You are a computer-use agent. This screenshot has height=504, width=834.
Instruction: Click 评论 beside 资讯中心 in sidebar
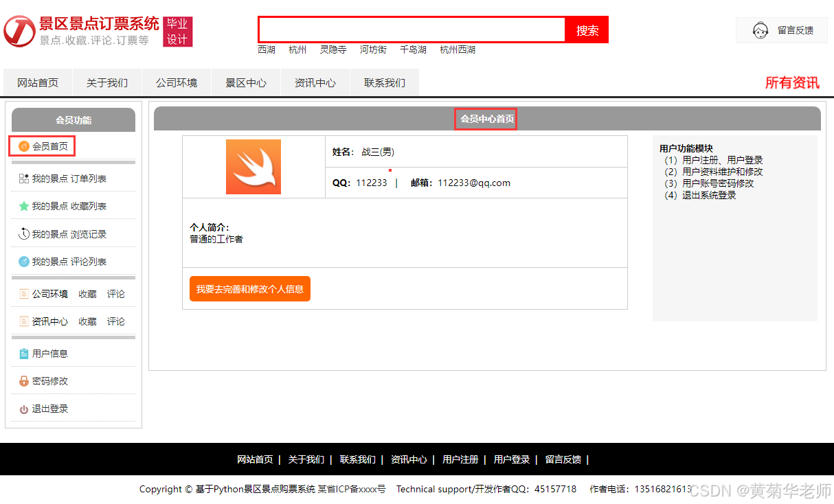pos(116,321)
